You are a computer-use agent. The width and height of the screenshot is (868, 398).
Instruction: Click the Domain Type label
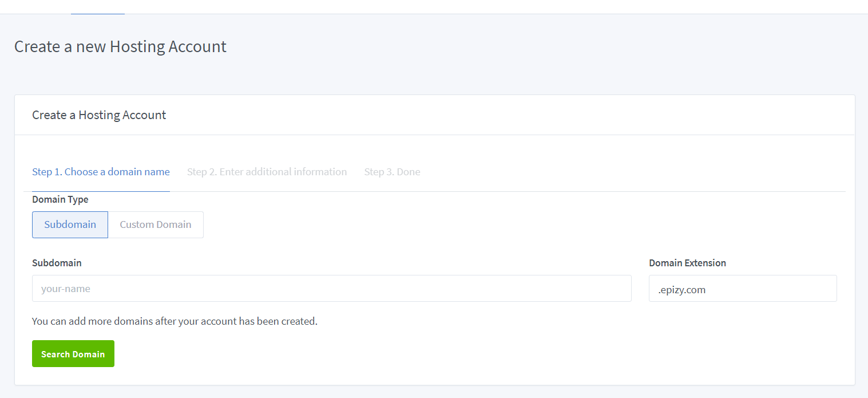(60, 199)
